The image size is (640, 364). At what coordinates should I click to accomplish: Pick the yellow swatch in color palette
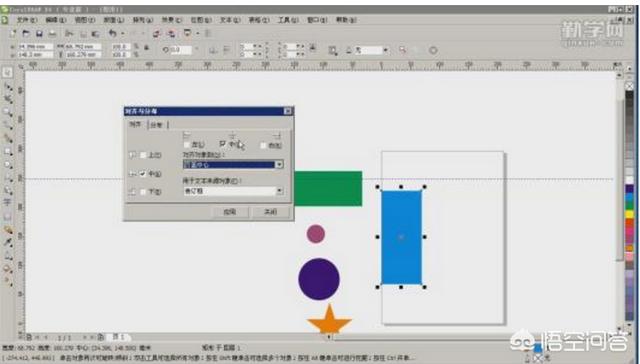pyautogui.click(x=629, y=213)
